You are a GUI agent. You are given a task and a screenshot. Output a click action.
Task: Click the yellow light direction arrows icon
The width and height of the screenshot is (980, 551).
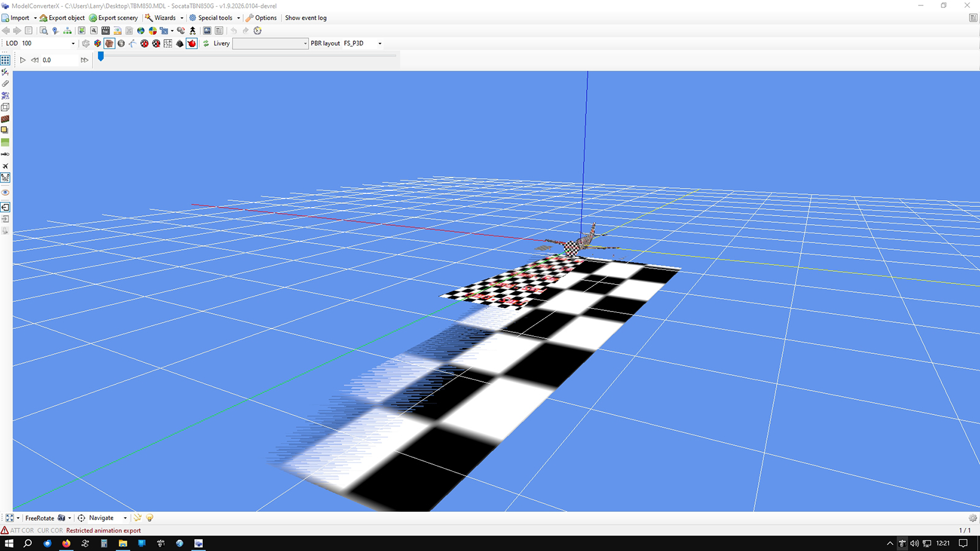138,518
